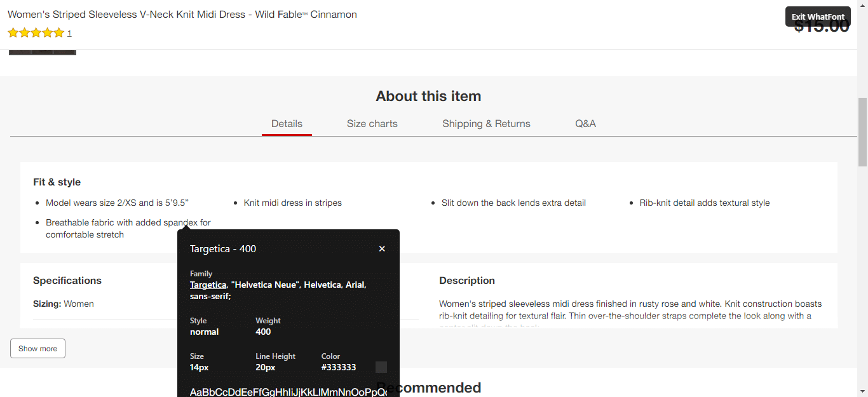Click the product thumbnail image strip
The image size is (868, 397).
coord(43,51)
